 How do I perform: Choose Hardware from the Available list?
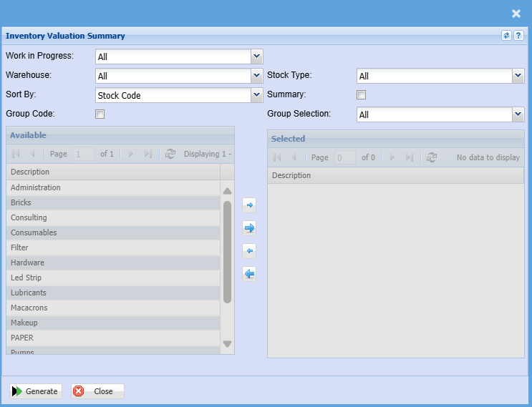click(27, 263)
